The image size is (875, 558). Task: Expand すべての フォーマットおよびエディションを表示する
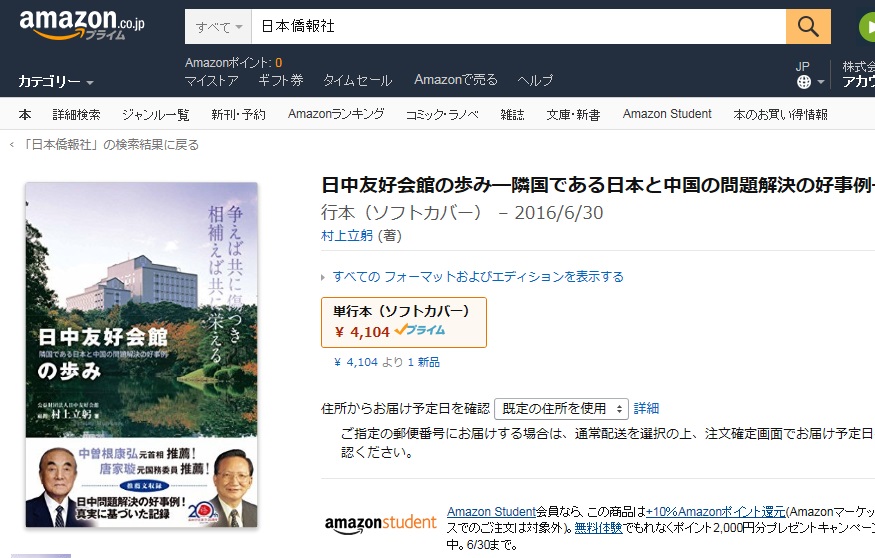pyautogui.click(x=478, y=276)
